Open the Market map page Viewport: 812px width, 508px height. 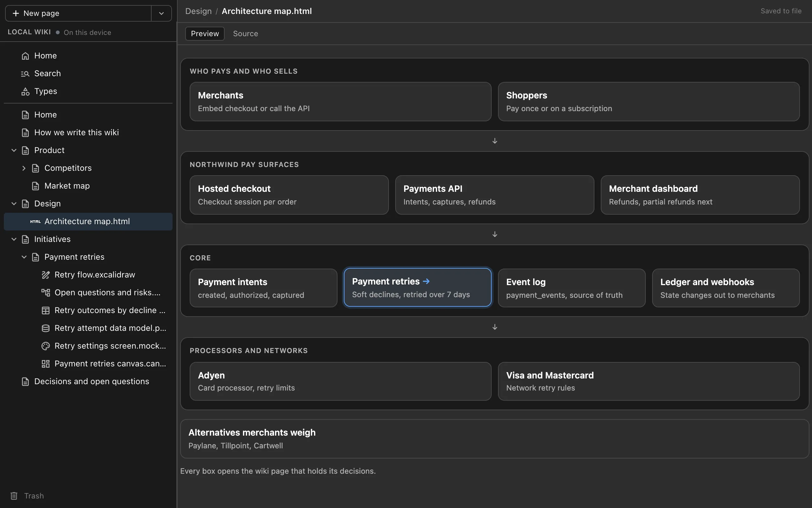(88, 186)
